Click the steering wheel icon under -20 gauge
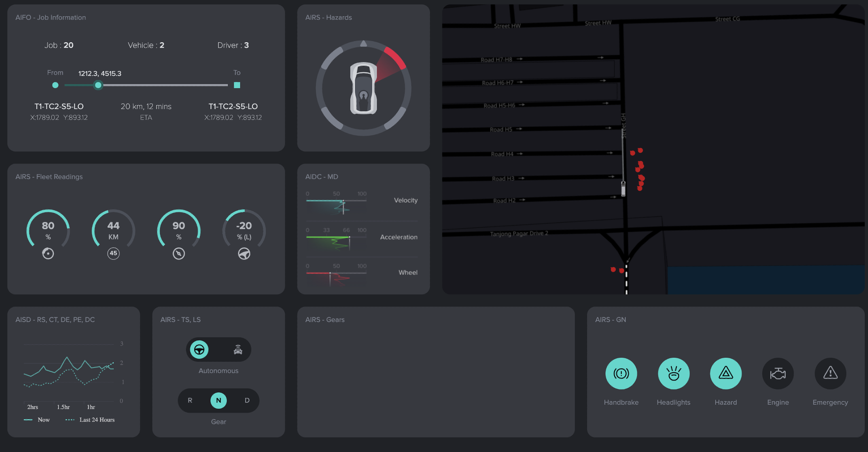868x452 pixels. (x=244, y=254)
